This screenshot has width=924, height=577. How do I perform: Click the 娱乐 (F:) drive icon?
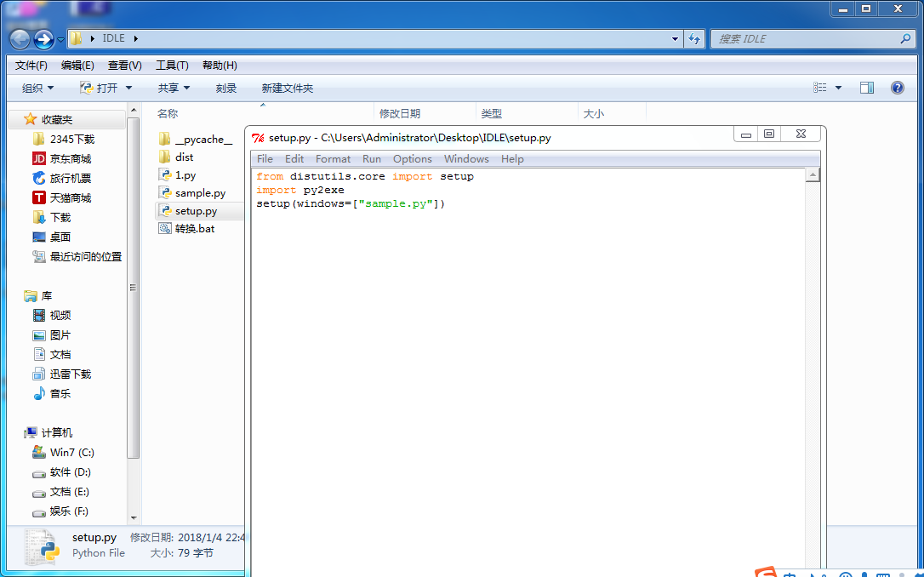tap(39, 512)
